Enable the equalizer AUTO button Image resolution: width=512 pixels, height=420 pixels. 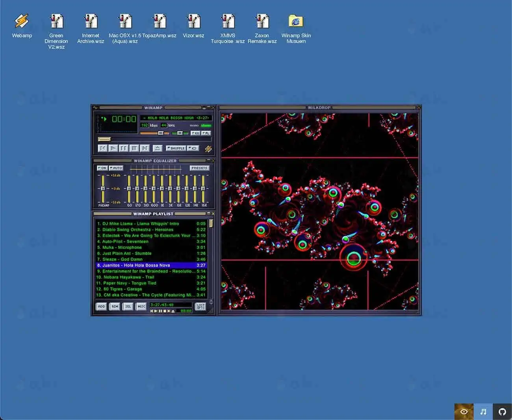point(116,168)
